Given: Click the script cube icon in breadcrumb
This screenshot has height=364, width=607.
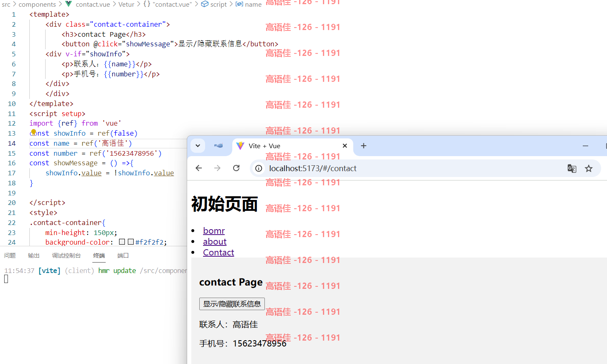Looking at the screenshot, I should coord(205,4).
